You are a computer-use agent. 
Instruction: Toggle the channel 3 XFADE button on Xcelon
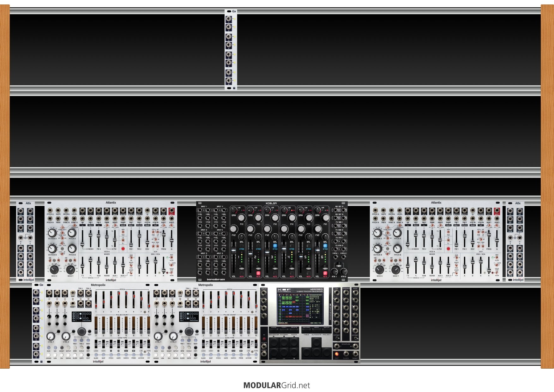point(275,245)
